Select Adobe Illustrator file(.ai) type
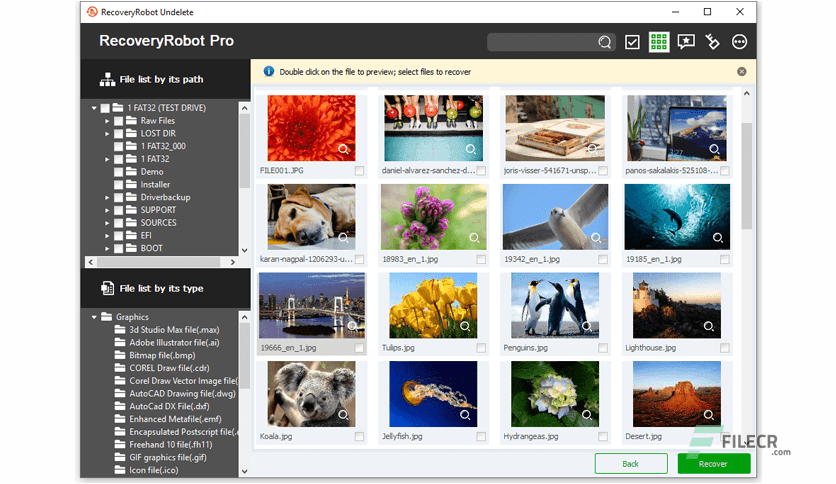The height and width of the screenshot is (484, 836). 174,342
